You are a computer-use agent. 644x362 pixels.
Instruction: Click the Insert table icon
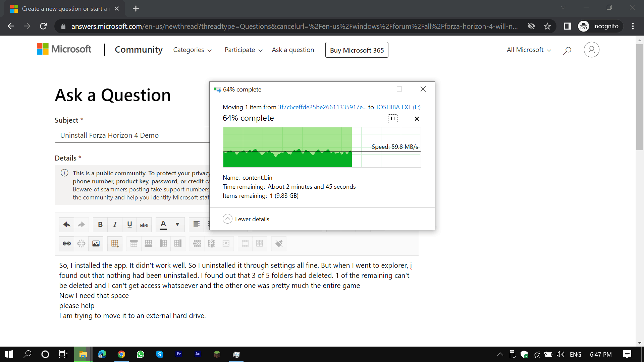click(115, 244)
